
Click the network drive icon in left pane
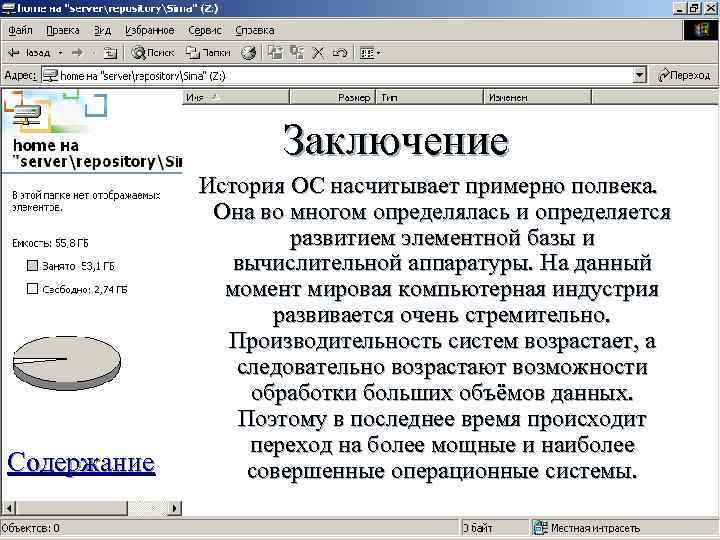tap(26, 115)
